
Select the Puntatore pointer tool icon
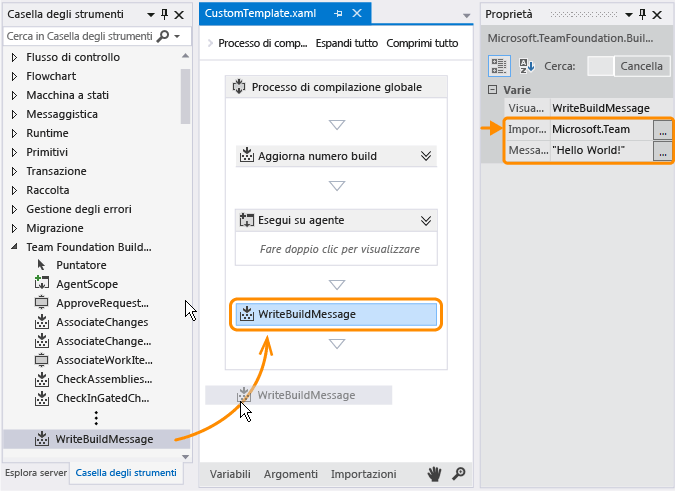41,265
